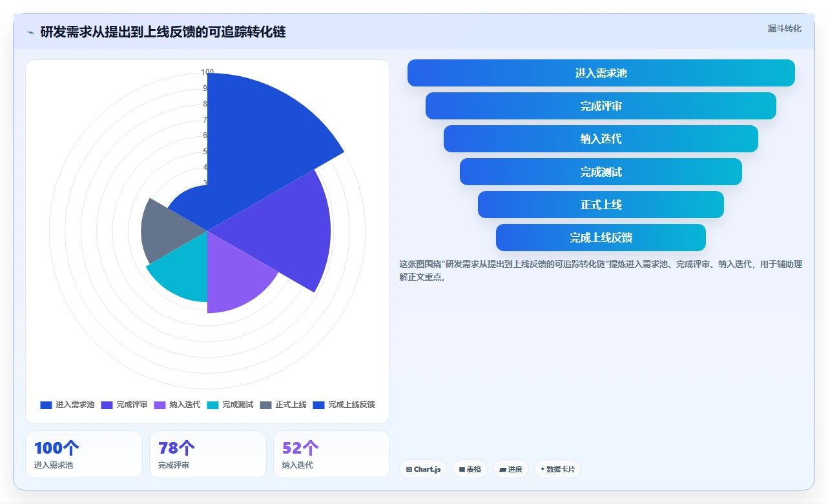
Task: Click the 100个 进入需求池 stat card
Action: 84,454
